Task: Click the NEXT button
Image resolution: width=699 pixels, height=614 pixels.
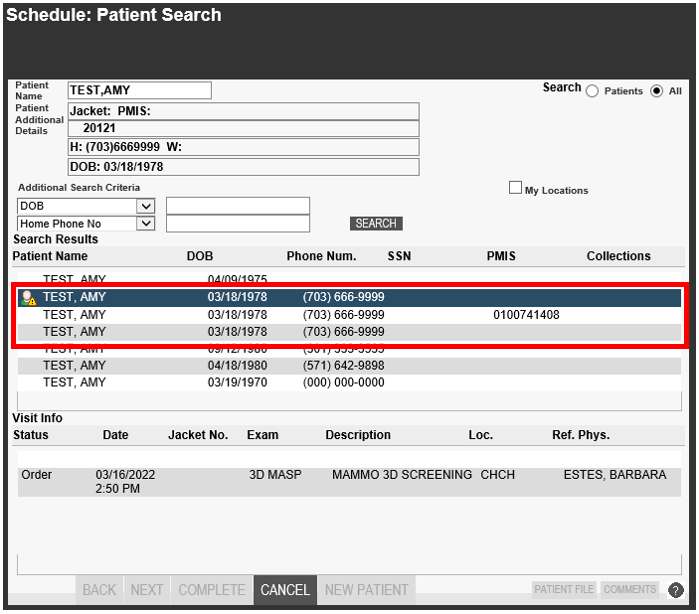Action: [x=147, y=589]
